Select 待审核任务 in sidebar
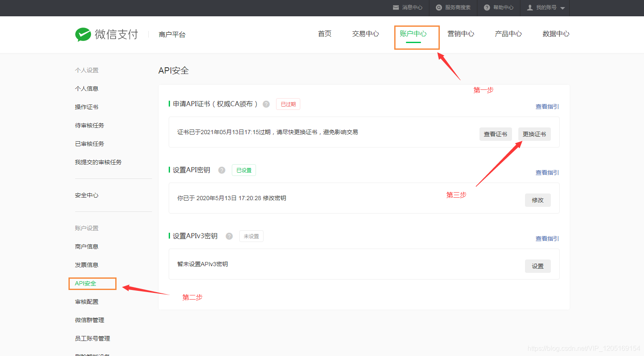644x356 pixels. [x=89, y=125]
